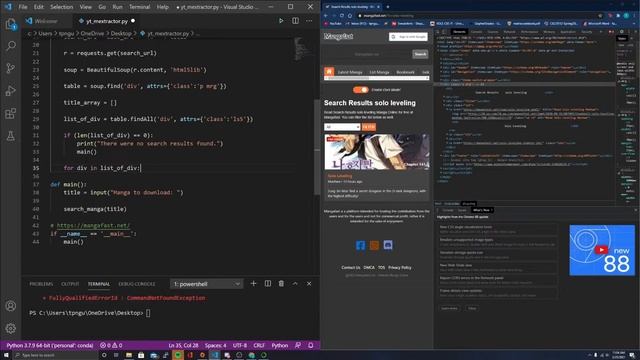640x360 pixels.
Task: Open notifications bell in status bar
Action: [x=311, y=345]
